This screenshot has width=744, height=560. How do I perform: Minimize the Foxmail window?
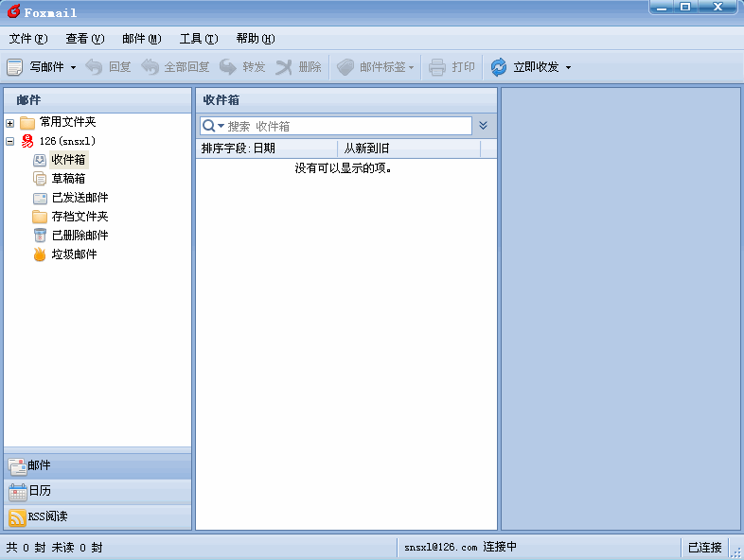tap(662, 8)
